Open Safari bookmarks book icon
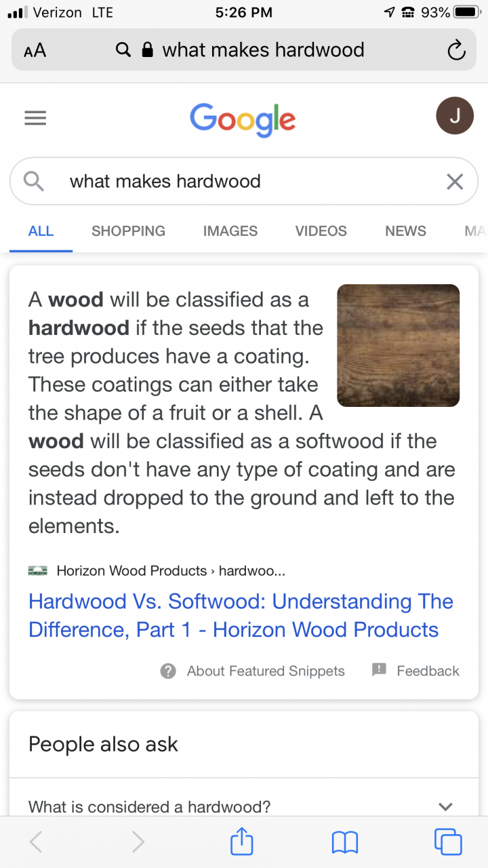 click(x=345, y=842)
